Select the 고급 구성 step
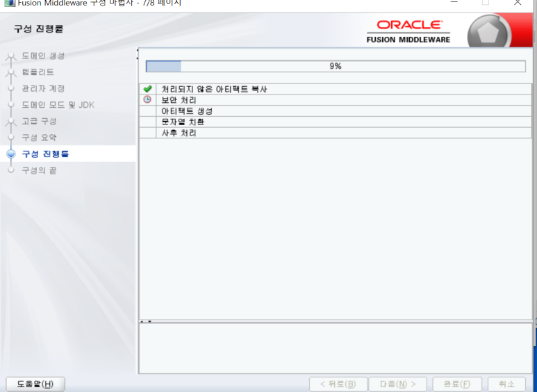 click(x=40, y=122)
